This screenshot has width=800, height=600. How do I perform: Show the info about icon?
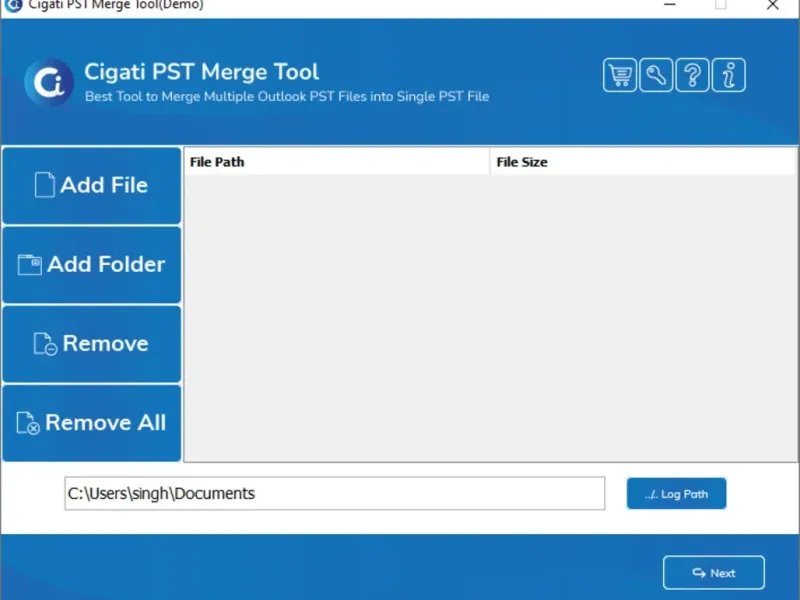click(x=729, y=75)
